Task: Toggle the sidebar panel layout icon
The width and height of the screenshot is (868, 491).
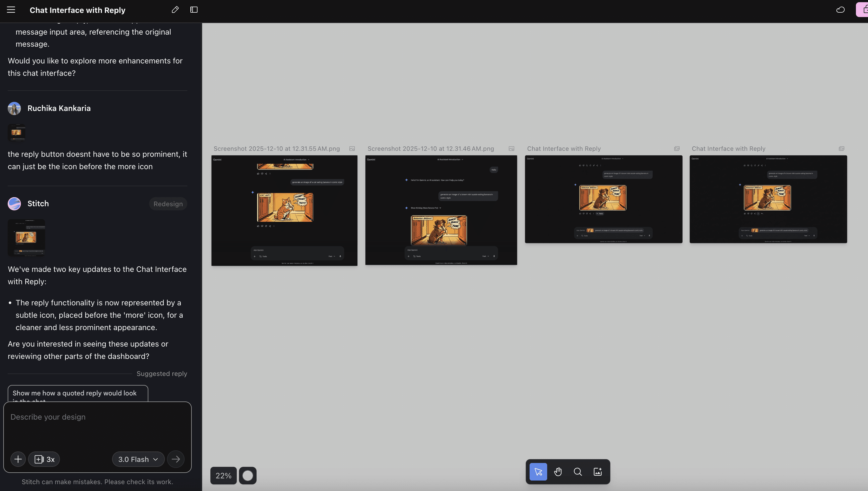Action: pyautogui.click(x=194, y=10)
